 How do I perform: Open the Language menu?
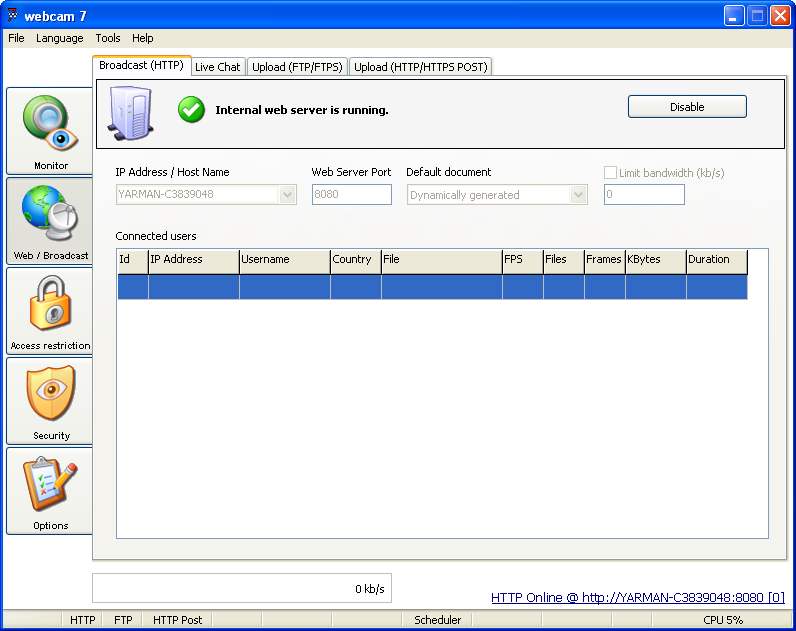point(59,38)
